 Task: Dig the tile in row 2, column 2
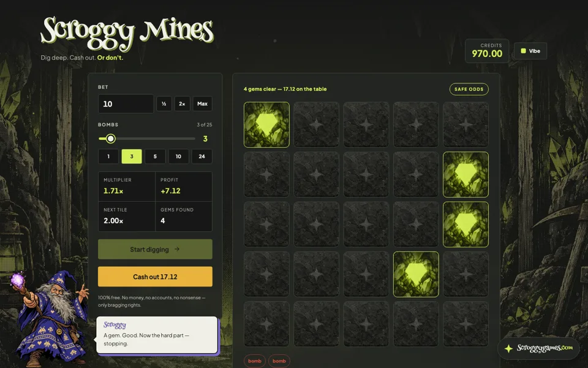coord(316,174)
